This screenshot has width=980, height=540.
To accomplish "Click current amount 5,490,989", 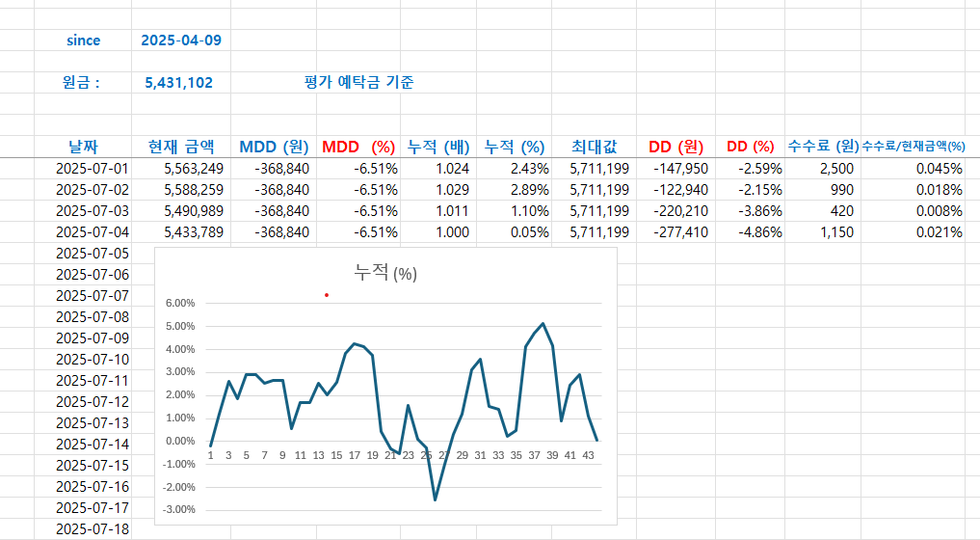I will [x=180, y=211].
